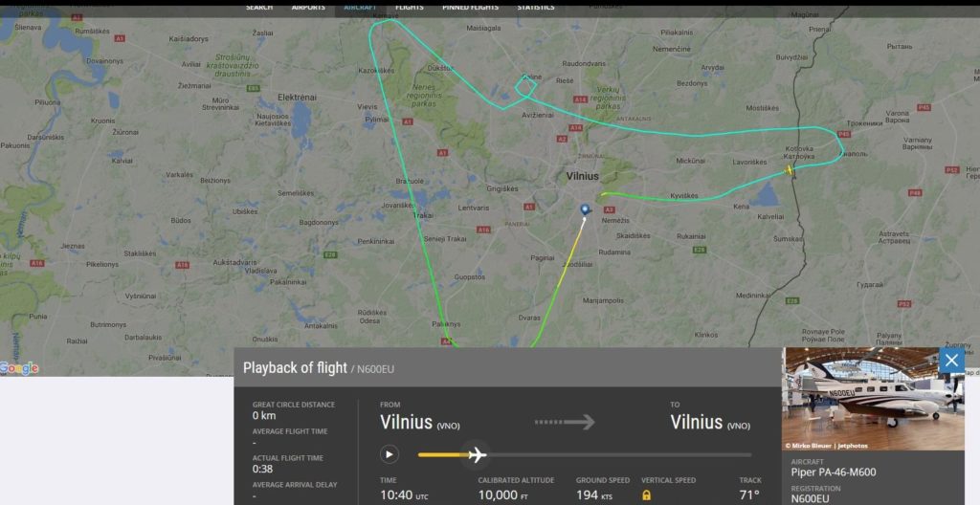980x505 pixels.
Task: Click the blue aircraft marker near Vilnius
Action: (585, 210)
